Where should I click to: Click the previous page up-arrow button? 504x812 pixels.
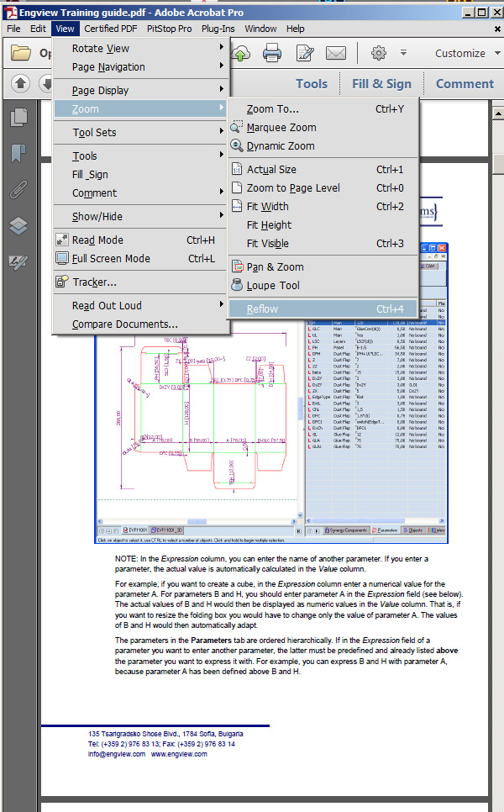(20, 83)
